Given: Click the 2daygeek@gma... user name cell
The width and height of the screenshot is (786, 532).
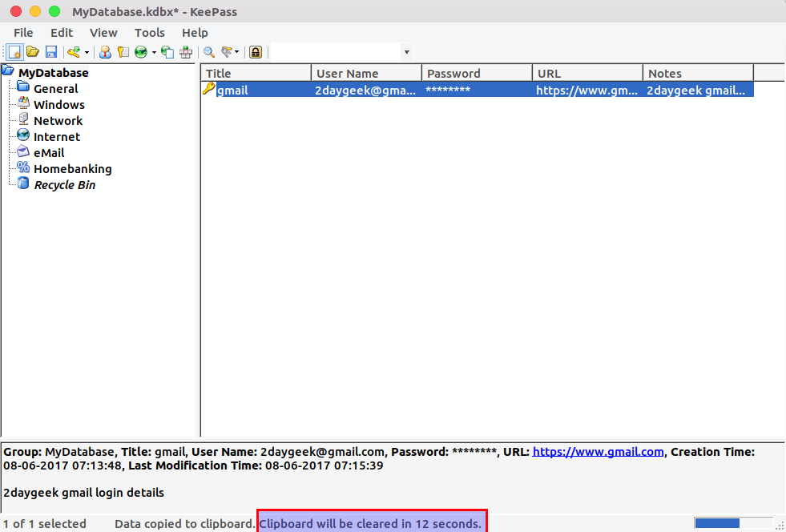Looking at the screenshot, I should click(x=366, y=91).
